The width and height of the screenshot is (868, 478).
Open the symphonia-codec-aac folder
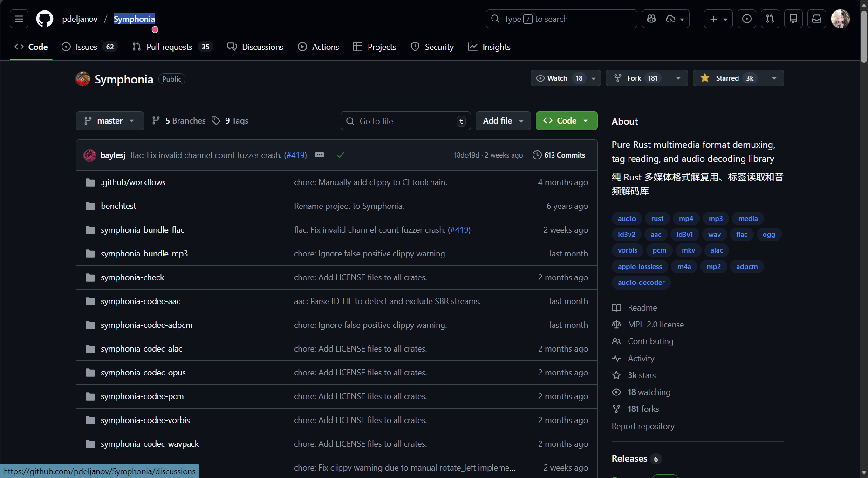(140, 301)
